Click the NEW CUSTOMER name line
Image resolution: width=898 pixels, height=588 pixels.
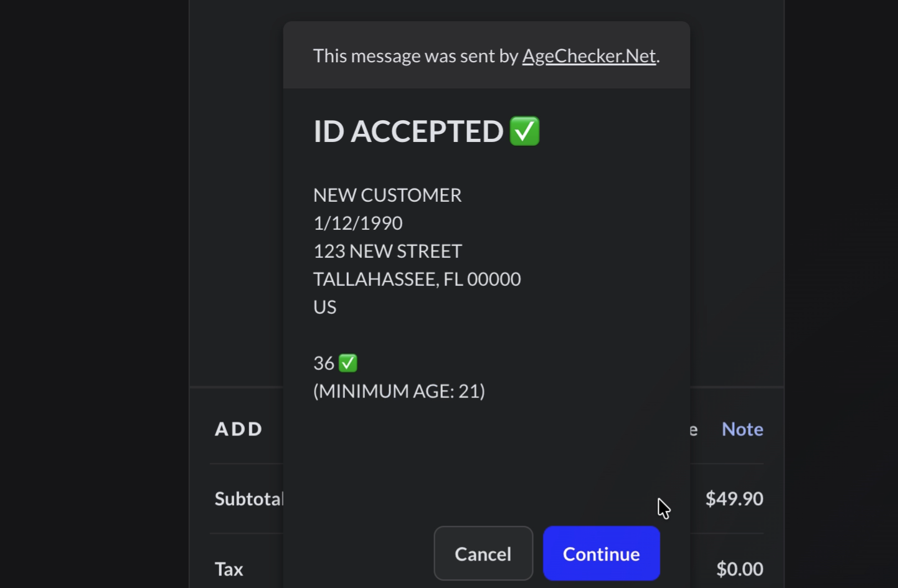pyautogui.click(x=387, y=195)
